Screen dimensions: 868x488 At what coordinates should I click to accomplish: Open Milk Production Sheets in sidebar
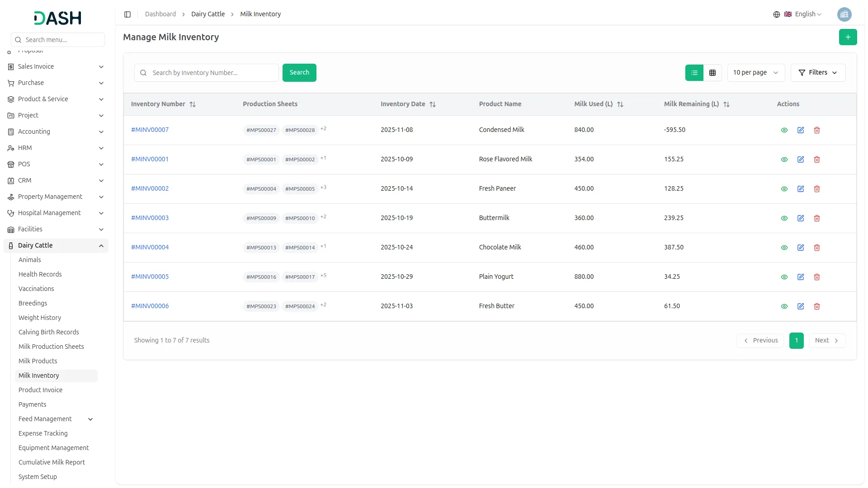tap(51, 347)
